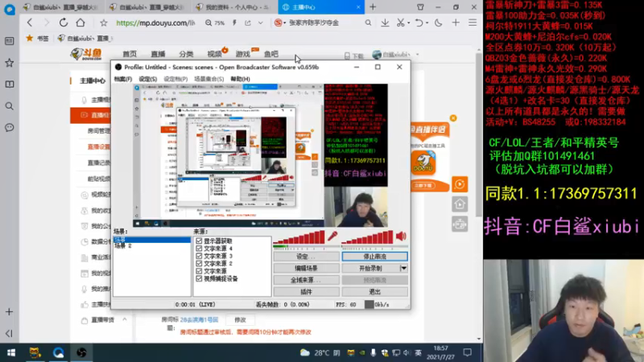Viewport: 644px width, 362px height.
Task: Open the 场景集合(S) menu in OBS
Action: (x=208, y=79)
